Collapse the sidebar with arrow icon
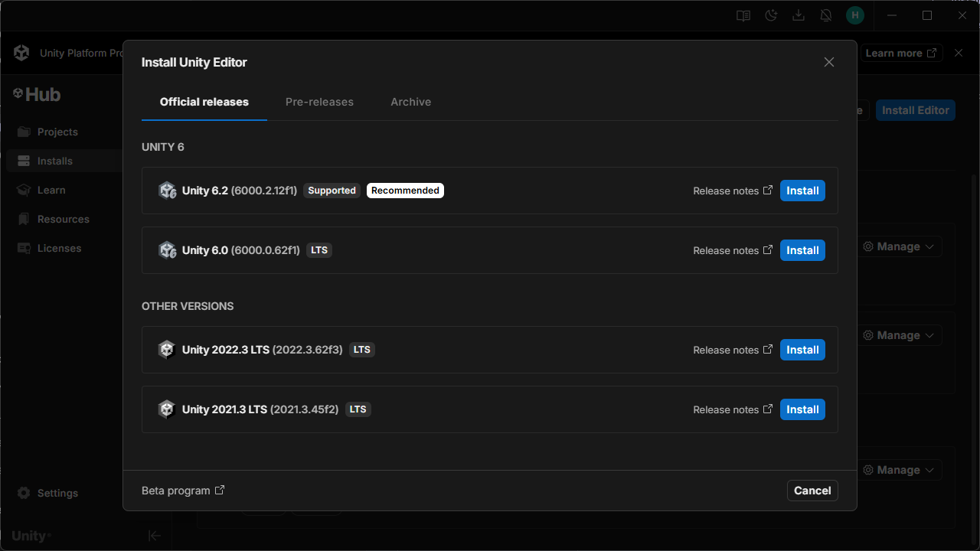The height and width of the screenshot is (551, 980). 155,536
